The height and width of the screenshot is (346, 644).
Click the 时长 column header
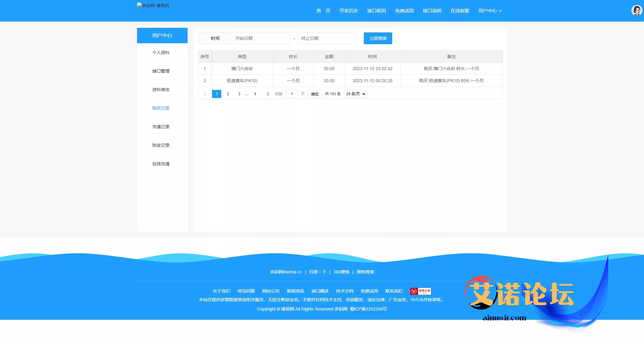[x=293, y=57]
